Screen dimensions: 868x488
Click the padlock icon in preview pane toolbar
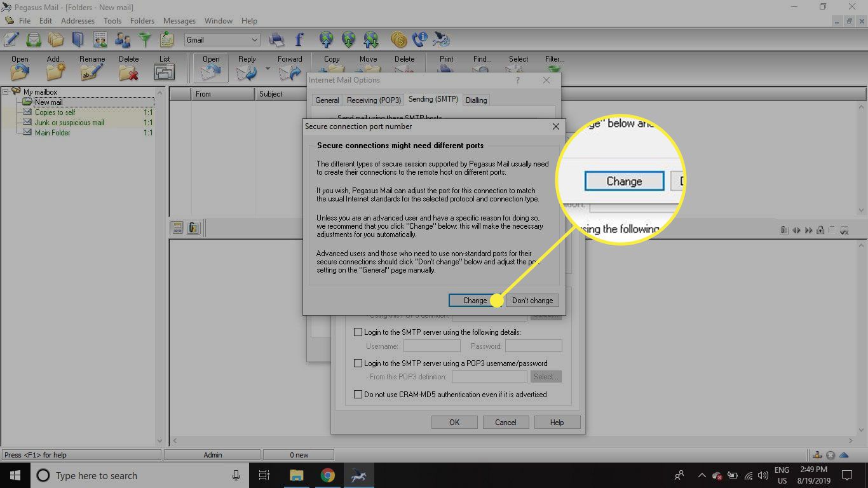(820, 230)
